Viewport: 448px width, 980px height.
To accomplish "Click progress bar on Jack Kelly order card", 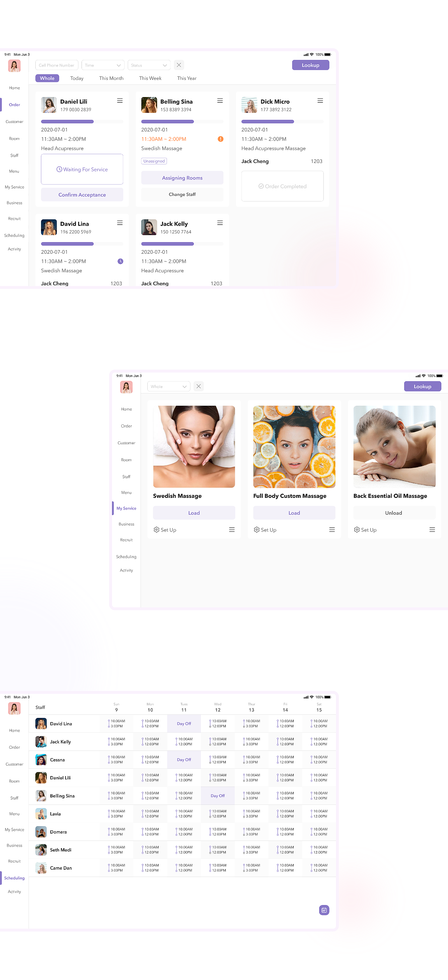I will click(182, 244).
